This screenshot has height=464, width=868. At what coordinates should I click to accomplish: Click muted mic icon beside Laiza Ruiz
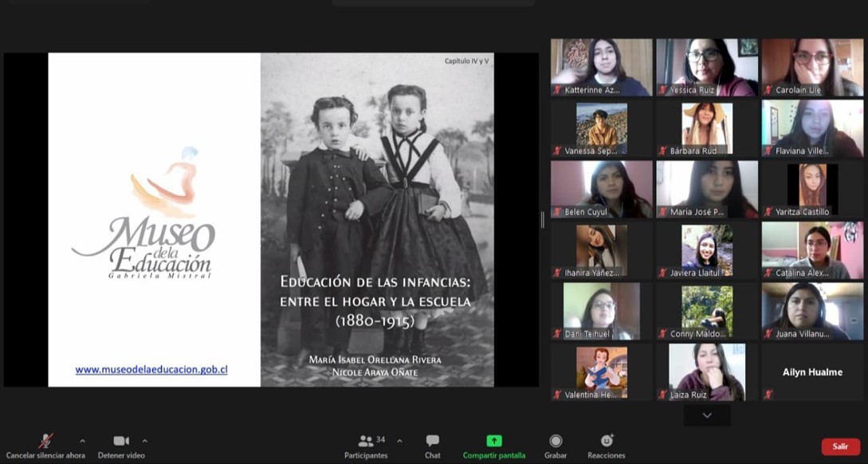pyautogui.click(x=662, y=395)
